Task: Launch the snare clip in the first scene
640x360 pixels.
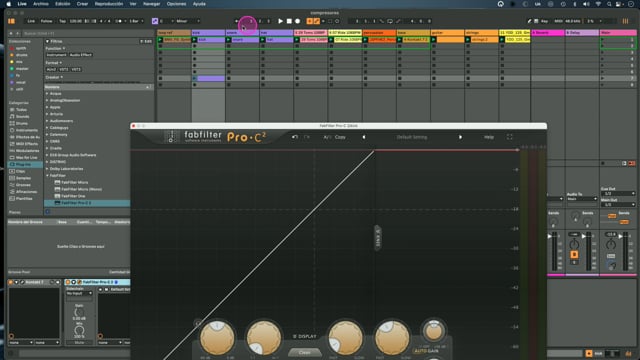Action: coord(229,40)
